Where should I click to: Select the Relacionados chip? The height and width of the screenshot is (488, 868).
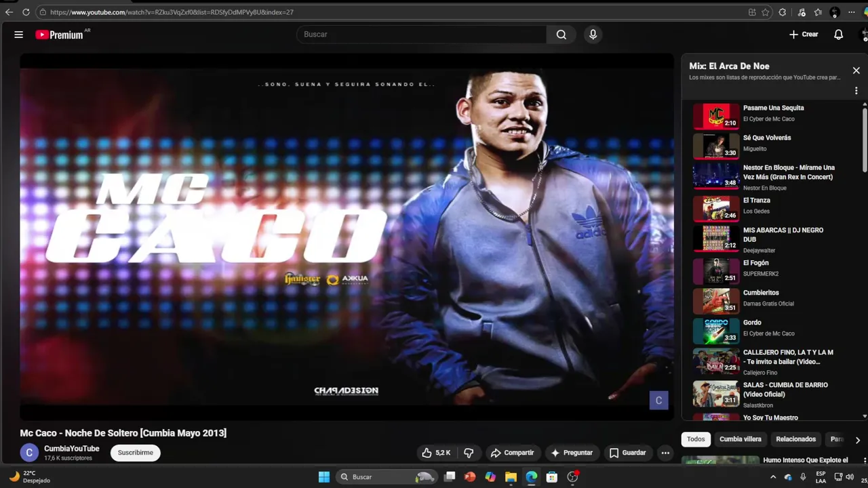795,439
